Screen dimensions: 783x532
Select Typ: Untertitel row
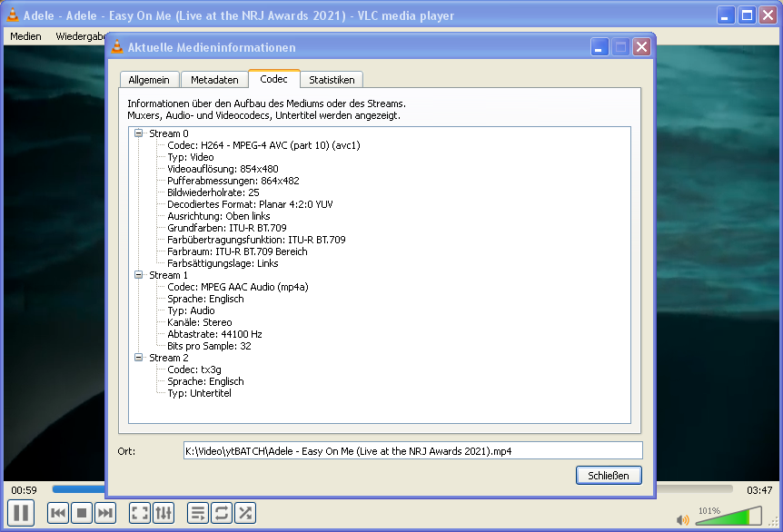pyautogui.click(x=199, y=393)
